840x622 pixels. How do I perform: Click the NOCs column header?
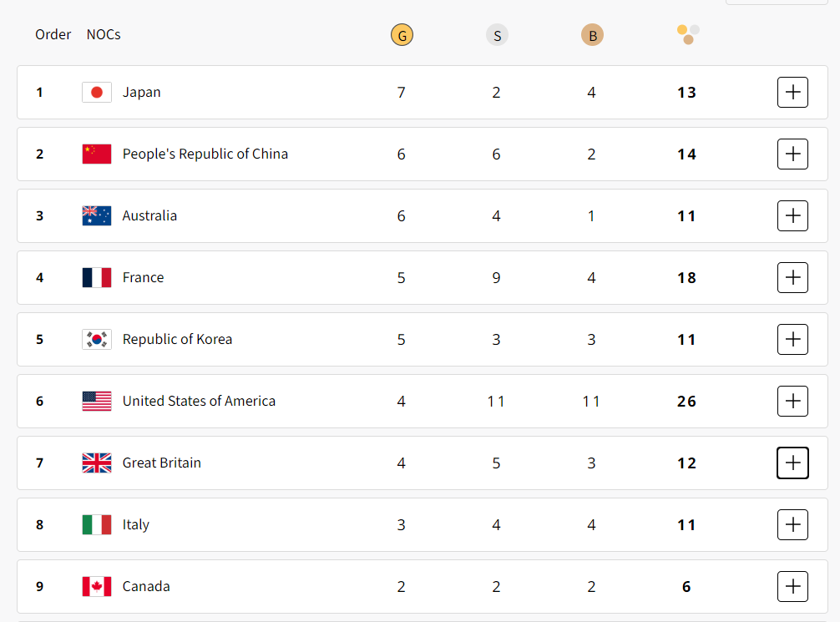click(x=104, y=35)
